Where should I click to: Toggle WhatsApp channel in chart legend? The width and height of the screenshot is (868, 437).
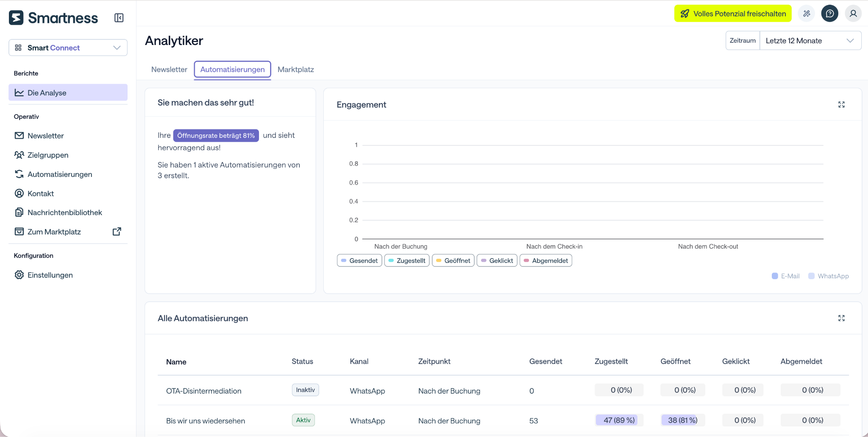(x=829, y=276)
